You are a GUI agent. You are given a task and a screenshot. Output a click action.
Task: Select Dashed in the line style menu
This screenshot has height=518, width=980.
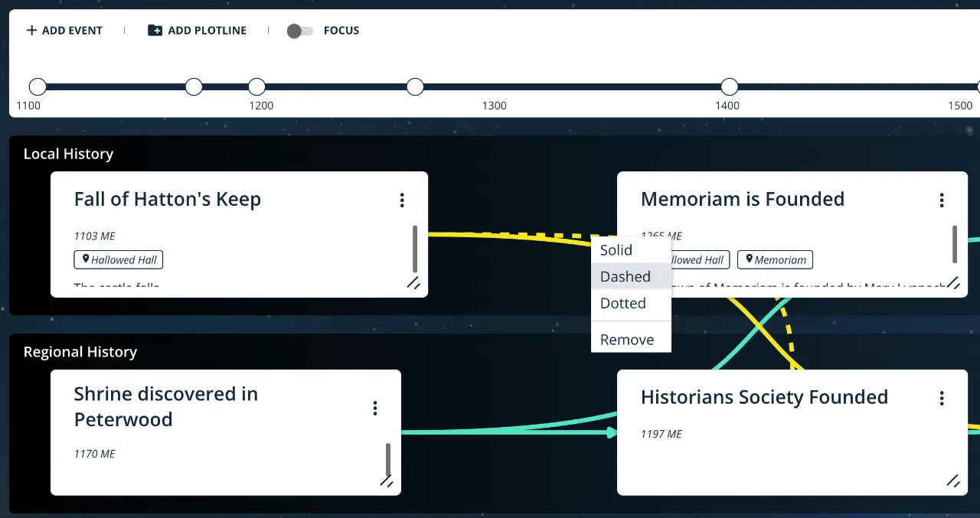pyautogui.click(x=623, y=276)
